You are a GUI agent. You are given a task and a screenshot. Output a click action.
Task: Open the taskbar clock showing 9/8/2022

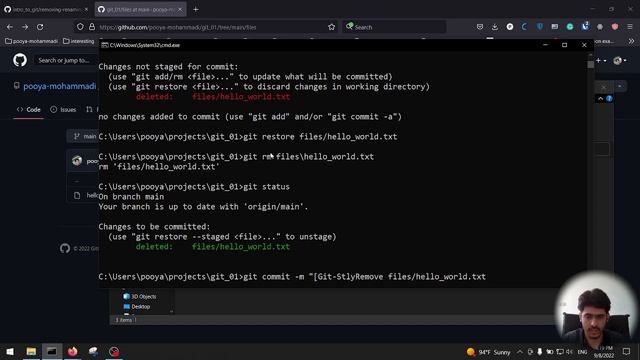click(x=604, y=352)
